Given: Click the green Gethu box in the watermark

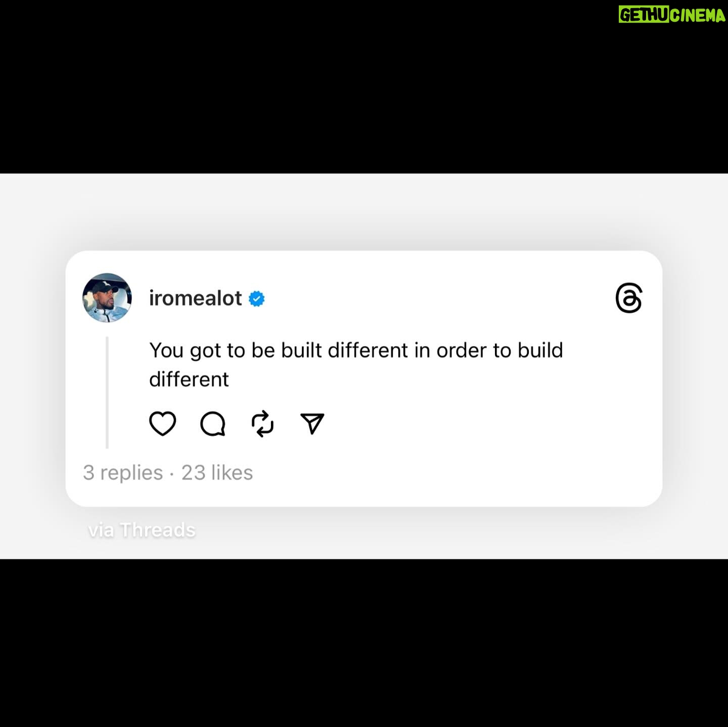Looking at the screenshot, I should tap(644, 15).
